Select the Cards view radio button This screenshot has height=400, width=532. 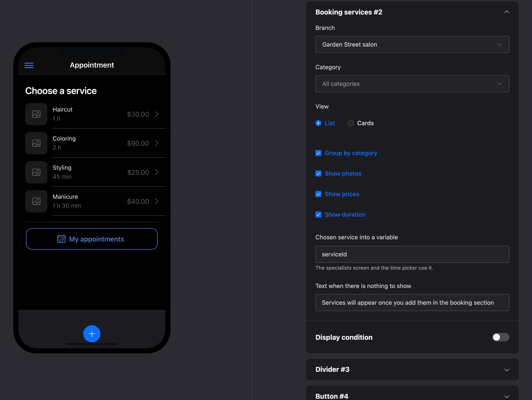click(351, 123)
